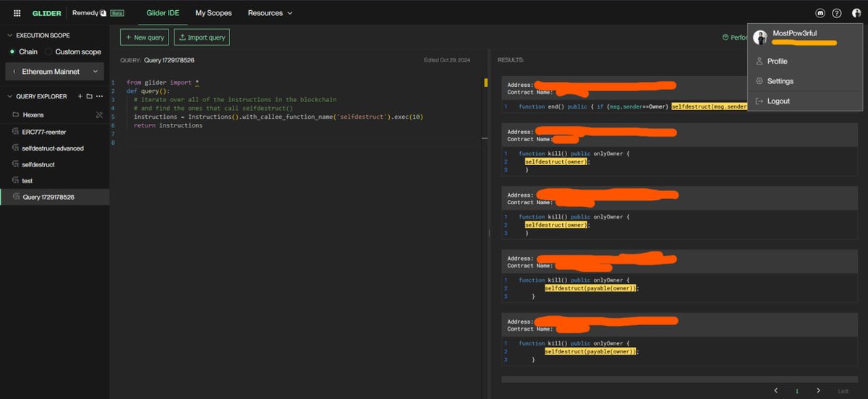
Task: Open the Ethereum Mainnet network dropdown
Action: [55, 72]
